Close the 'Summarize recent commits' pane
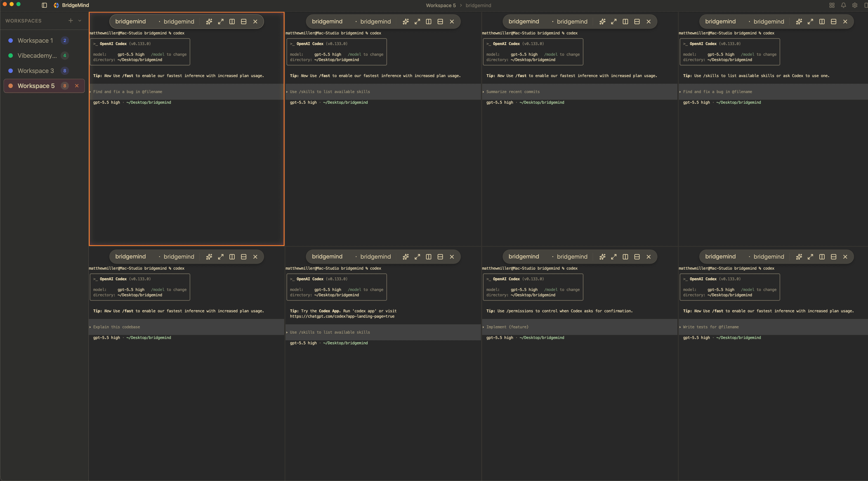Image resolution: width=868 pixels, height=481 pixels. [x=649, y=21]
